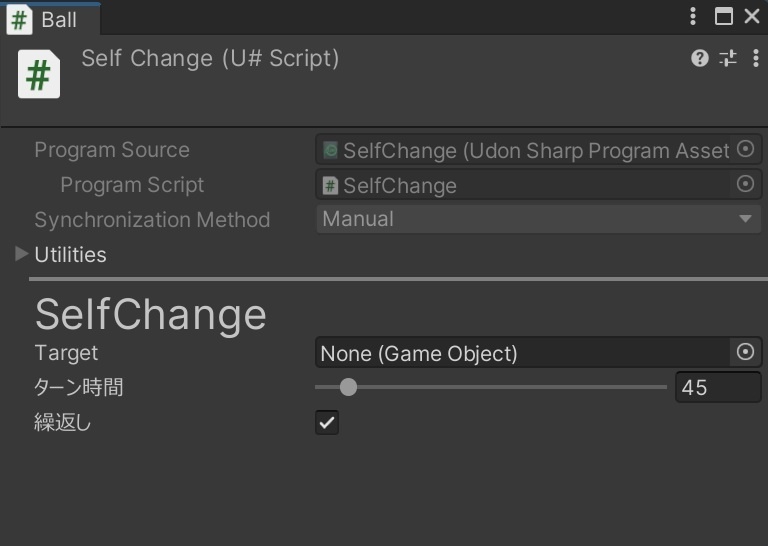Click the Target None (Game Object) field
768x546 pixels.
(x=520, y=352)
